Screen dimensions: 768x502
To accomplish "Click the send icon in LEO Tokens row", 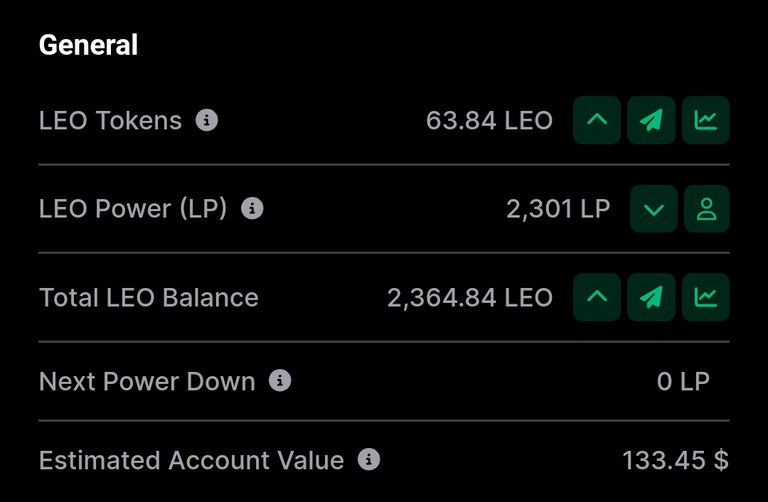I will point(651,120).
